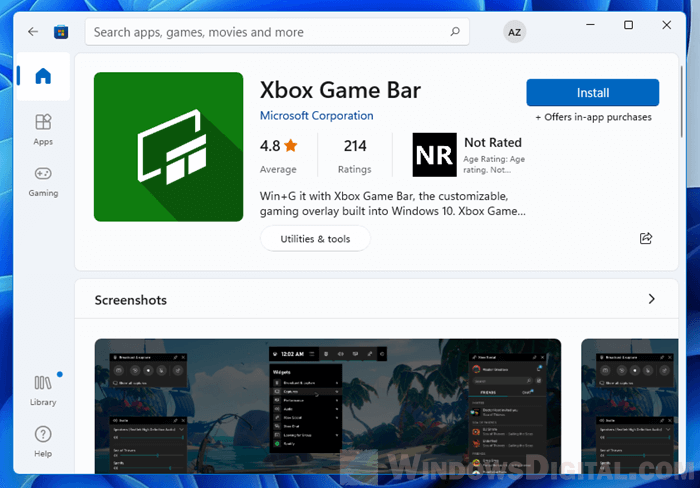Image resolution: width=700 pixels, height=488 pixels.
Task: Expand Screenshots section with chevron arrow
Action: click(x=651, y=299)
